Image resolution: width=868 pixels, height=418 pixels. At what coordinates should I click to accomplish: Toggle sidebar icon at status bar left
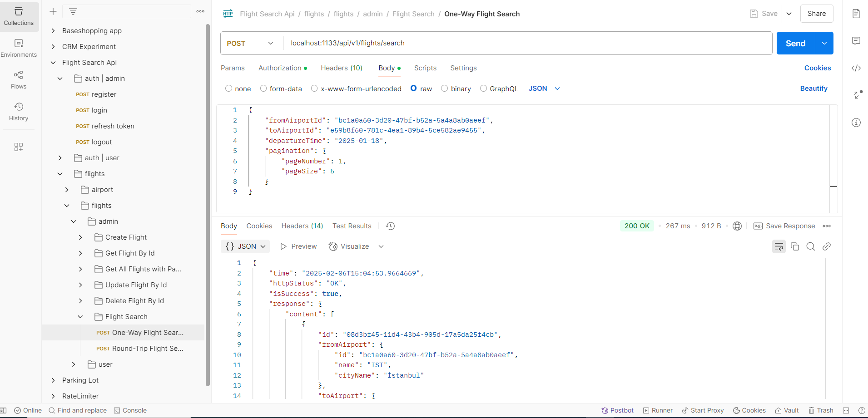pos(3,410)
